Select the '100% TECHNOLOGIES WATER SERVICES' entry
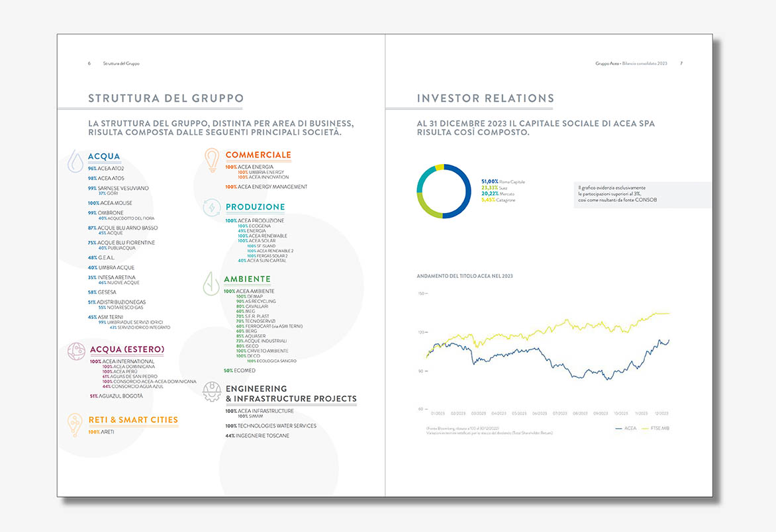The image size is (776, 532). pyautogui.click(x=271, y=425)
